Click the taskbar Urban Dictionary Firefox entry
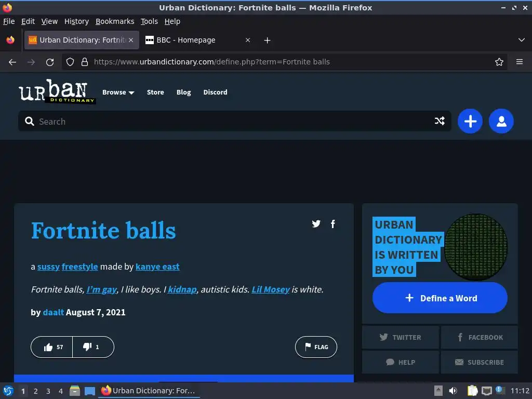The image size is (532, 399). tap(149, 391)
